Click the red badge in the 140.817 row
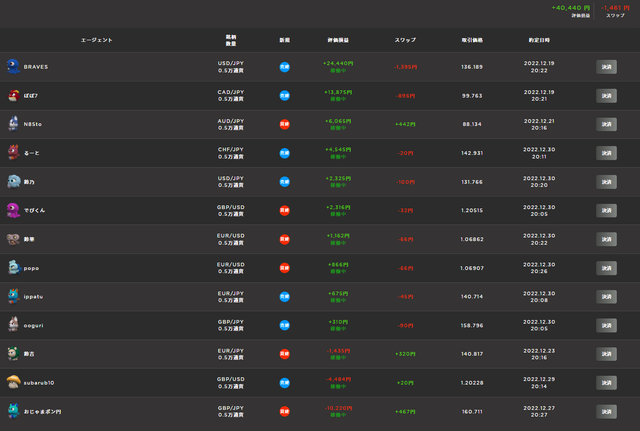The width and height of the screenshot is (640, 431). coord(284,354)
